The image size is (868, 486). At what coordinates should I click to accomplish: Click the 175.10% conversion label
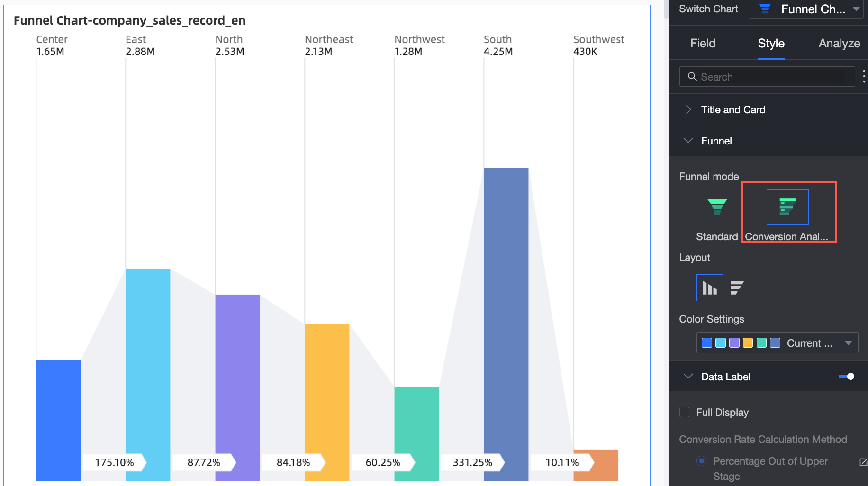click(x=114, y=462)
